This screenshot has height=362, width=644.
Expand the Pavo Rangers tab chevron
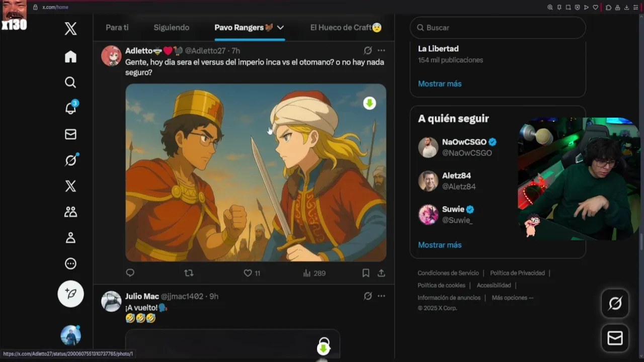280,28
